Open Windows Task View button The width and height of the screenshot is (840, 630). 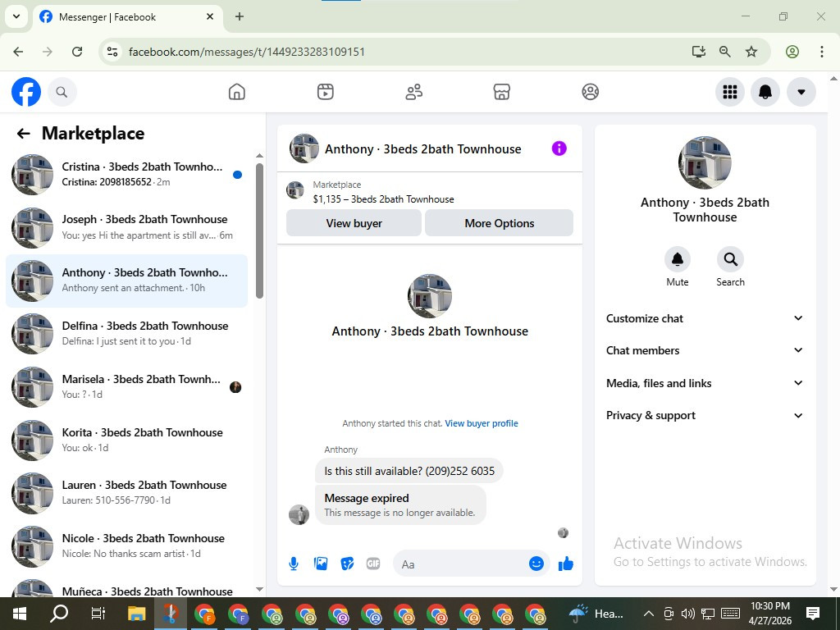pos(98,614)
